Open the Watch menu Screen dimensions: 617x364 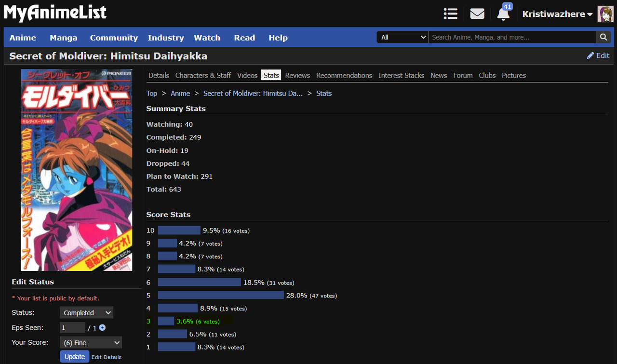tap(207, 38)
